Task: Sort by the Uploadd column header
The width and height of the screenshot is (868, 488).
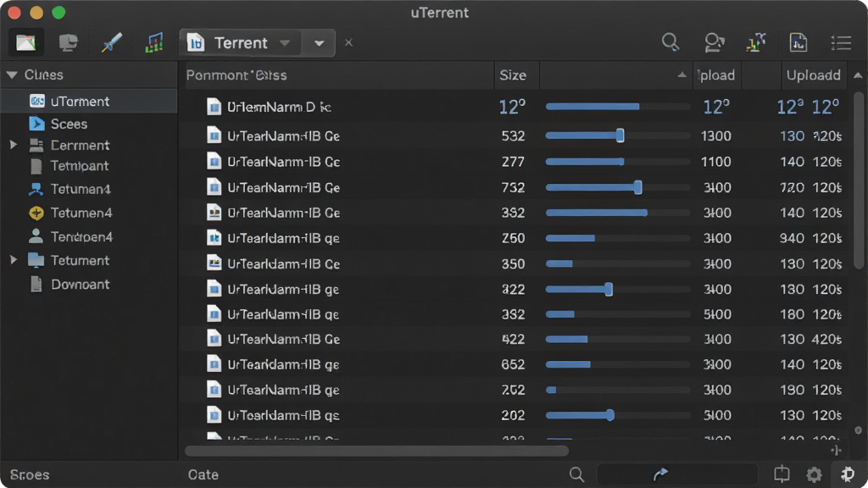Action: pyautogui.click(x=813, y=75)
